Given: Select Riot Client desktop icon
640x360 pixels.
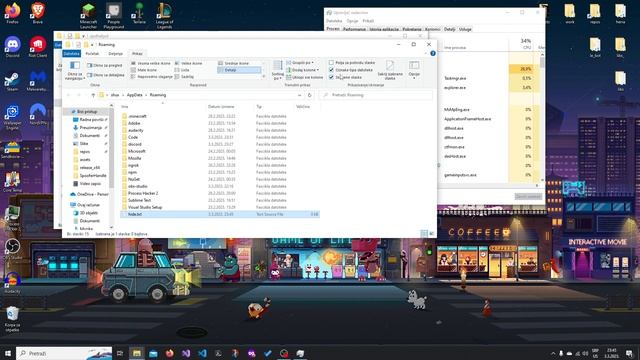Looking at the screenshot, I should 38,47.
